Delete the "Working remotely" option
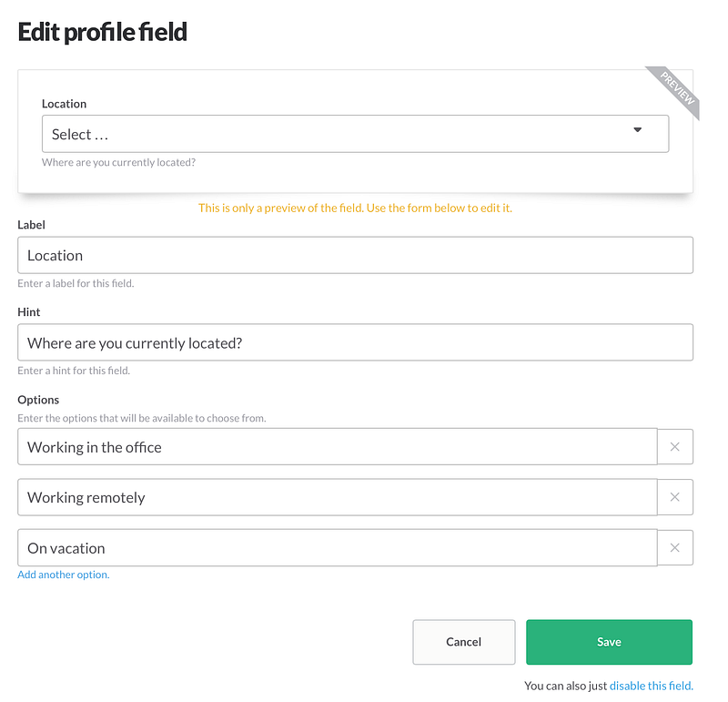This screenshot has height=702, width=728. coord(674,497)
